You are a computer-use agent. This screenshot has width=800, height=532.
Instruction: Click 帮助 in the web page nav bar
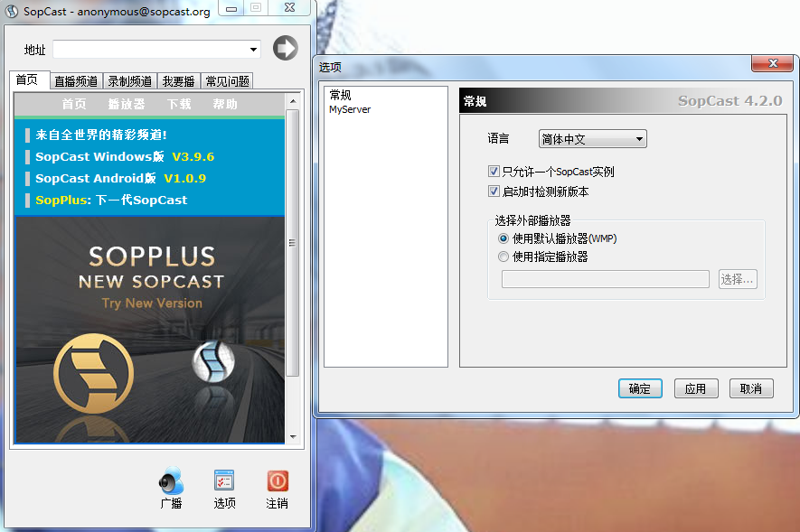pyautogui.click(x=225, y=104)
